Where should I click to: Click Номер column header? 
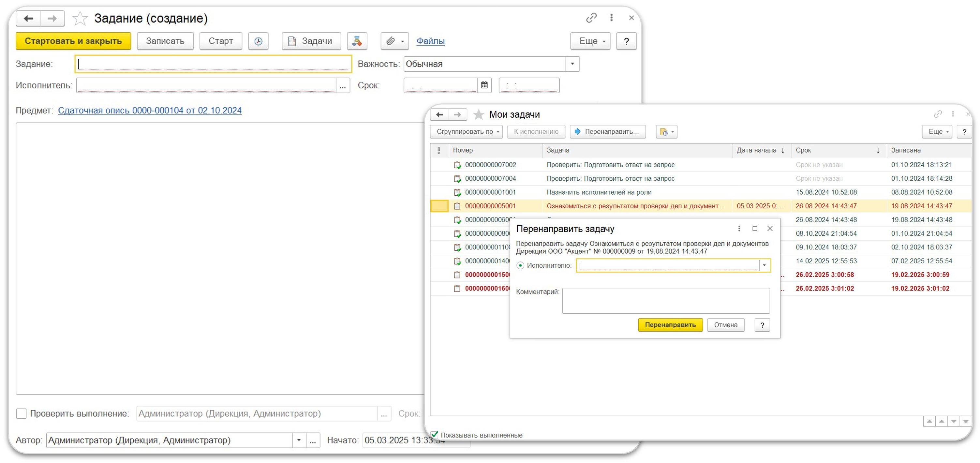[x=496, y=150]
